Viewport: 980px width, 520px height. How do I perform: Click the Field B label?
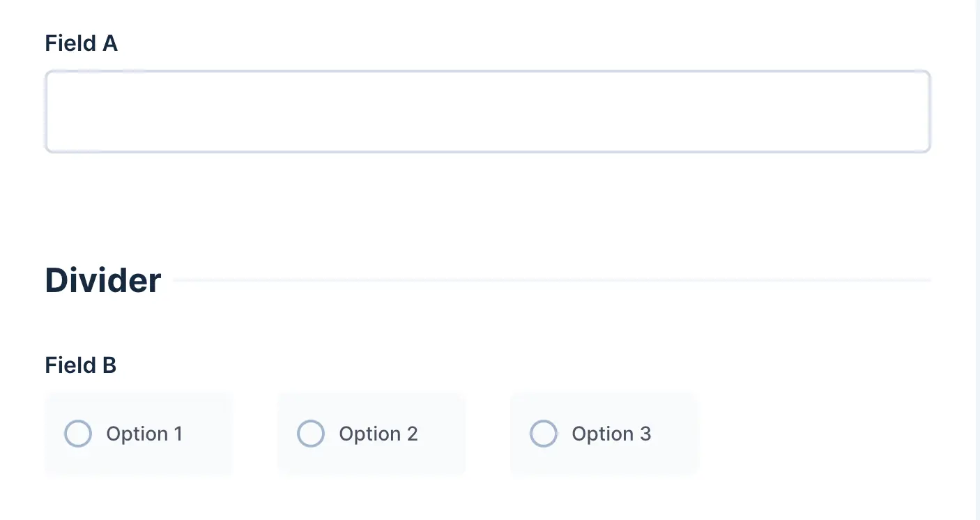(81, 365)
